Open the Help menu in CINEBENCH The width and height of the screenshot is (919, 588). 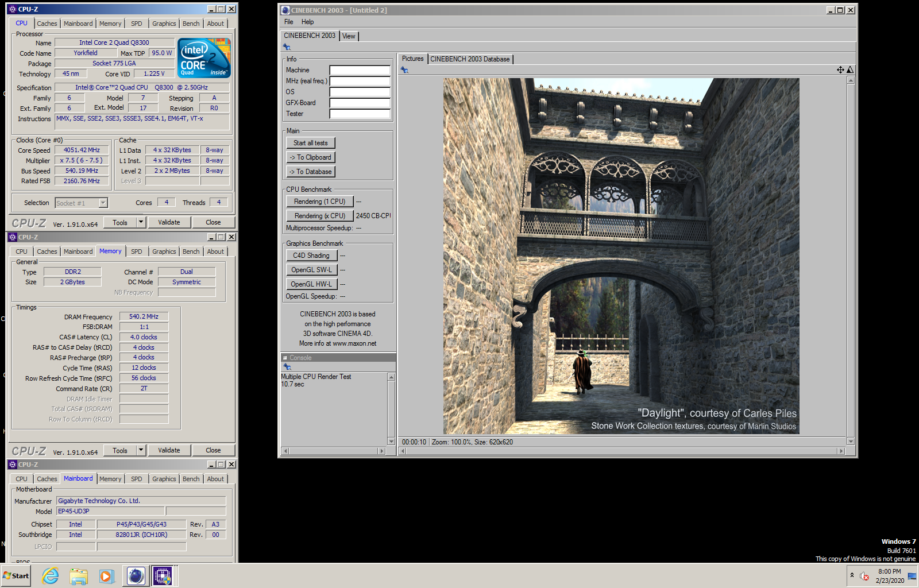pos(308,22)
